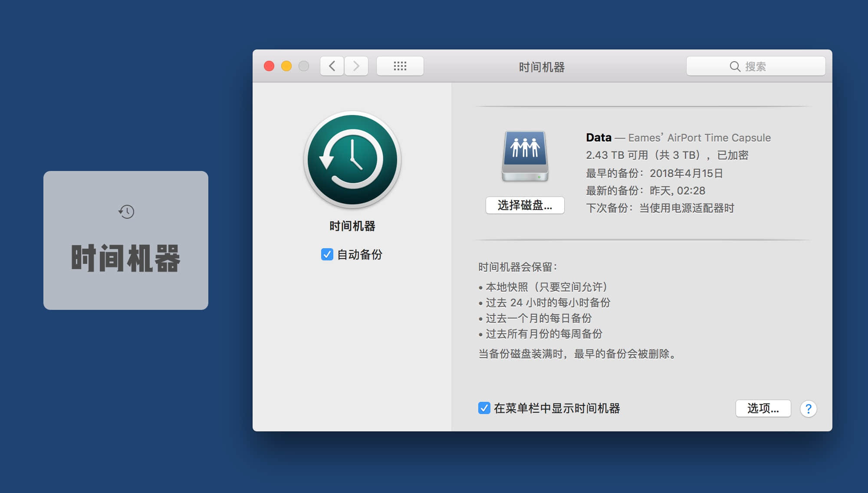Screen dimensions: 868x493
Task: Click the small history clock icon on the gray card
Action: [x=126, y=212]
